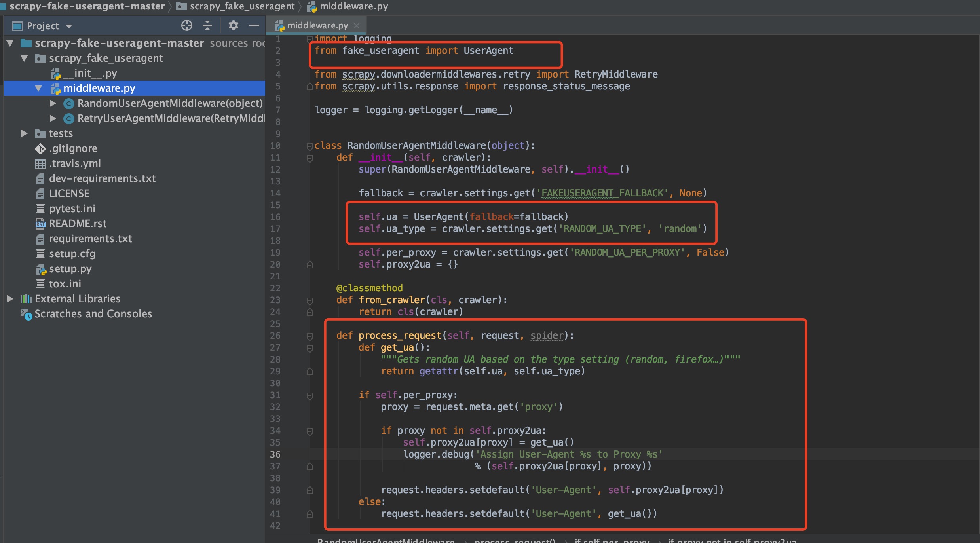Expand the tests folder
Viewport: 980px width, 543px height.
[x=24, y=133]
